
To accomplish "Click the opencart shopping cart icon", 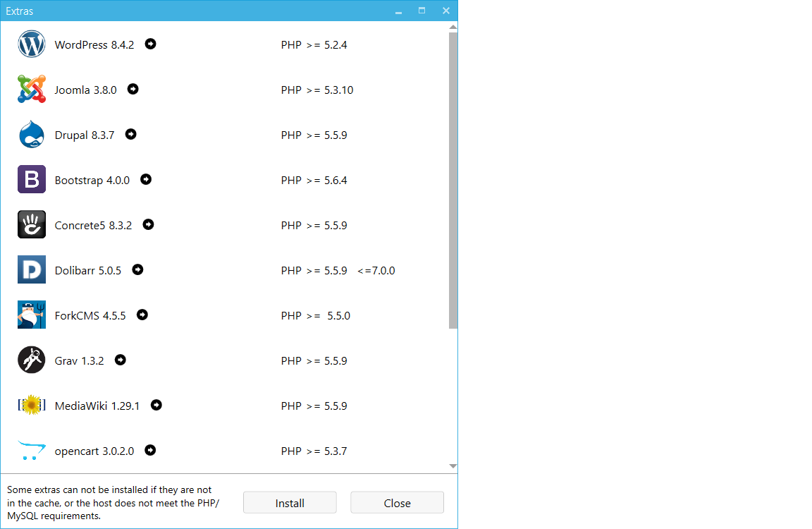I will click(x=32, y=450).
